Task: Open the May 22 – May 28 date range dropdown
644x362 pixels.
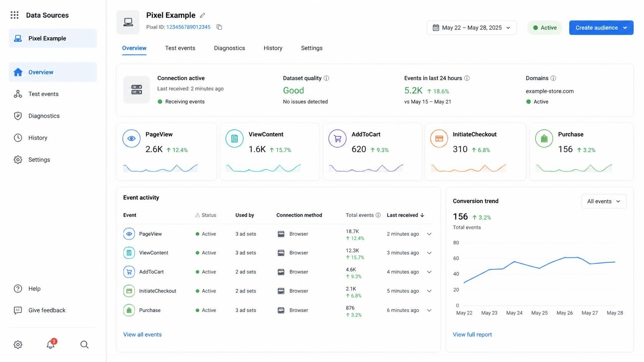Action: point(472,28)
